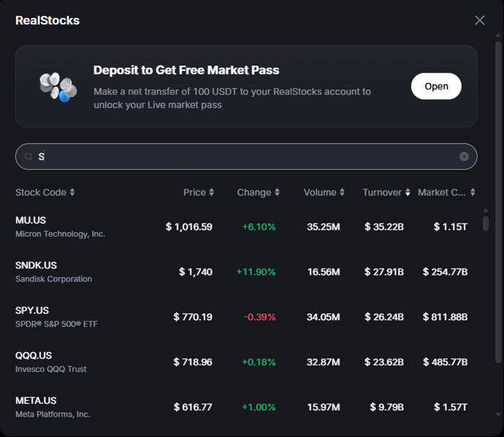Click Micron Technology, Inc. name
The image size is (504, 437).
[61, 234]
